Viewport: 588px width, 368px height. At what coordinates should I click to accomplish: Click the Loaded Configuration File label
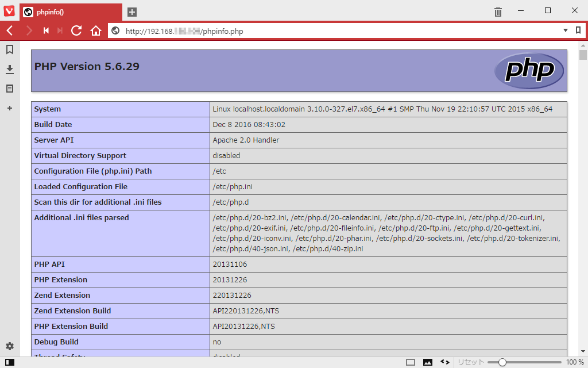pyautogui.click(x=80, y=187)
